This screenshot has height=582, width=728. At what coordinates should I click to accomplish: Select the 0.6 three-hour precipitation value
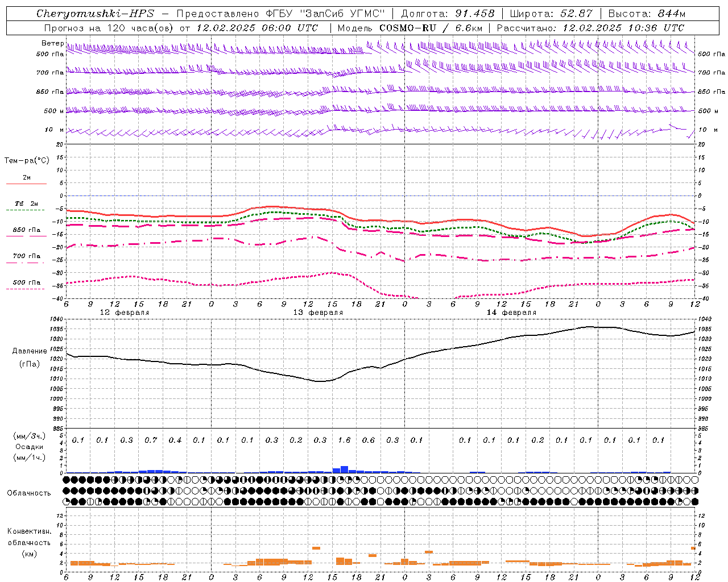coord(369,440)
